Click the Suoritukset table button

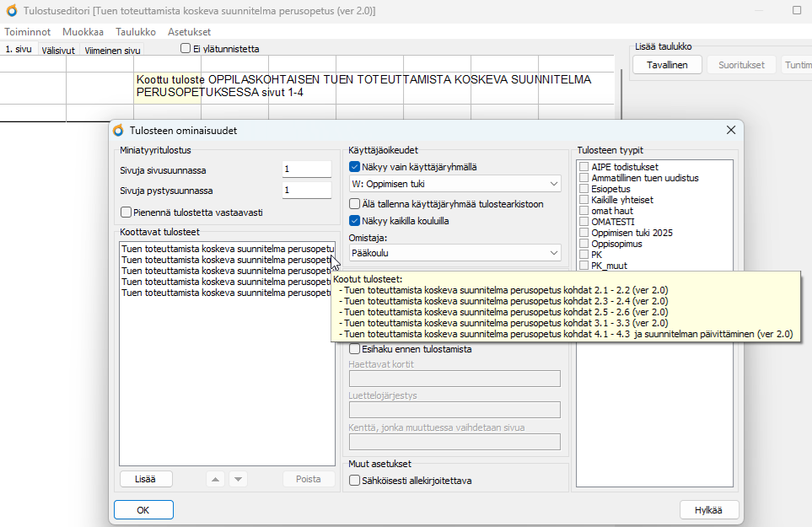tap(741, 65)
